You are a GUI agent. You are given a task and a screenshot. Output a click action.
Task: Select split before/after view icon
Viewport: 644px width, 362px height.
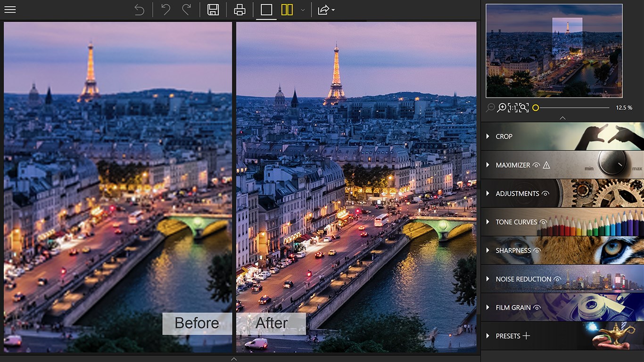click(287, 10)
